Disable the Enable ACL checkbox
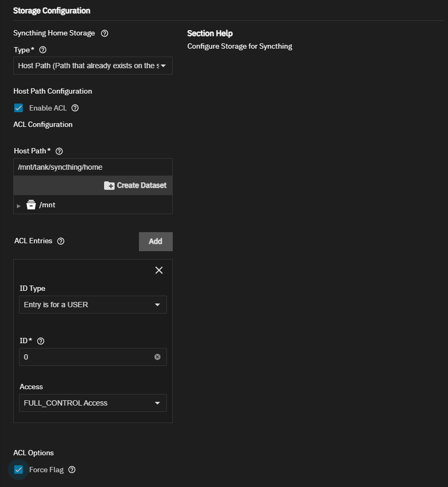Image resolution: width=448 pixels, height=487 pixels. point(19,108)
